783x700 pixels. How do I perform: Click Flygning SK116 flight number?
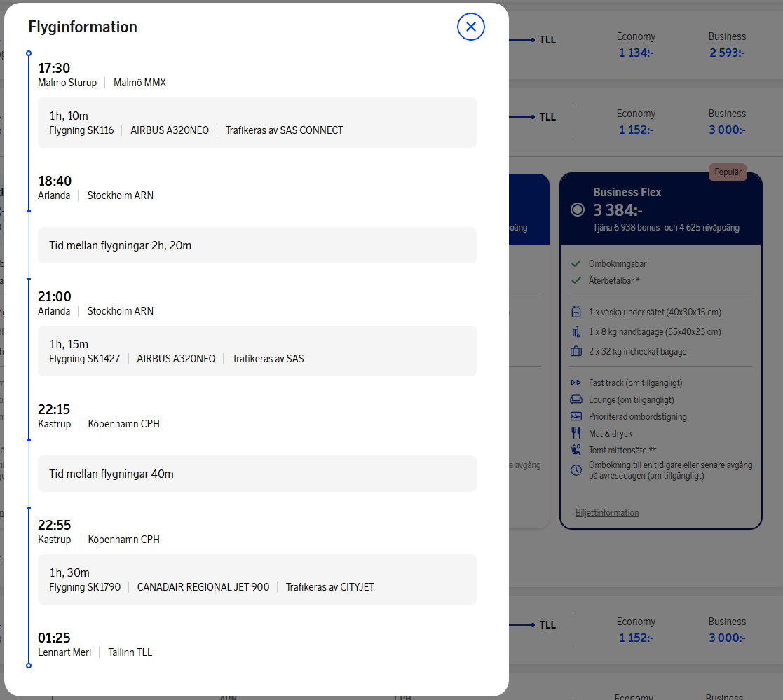point(81,130)
